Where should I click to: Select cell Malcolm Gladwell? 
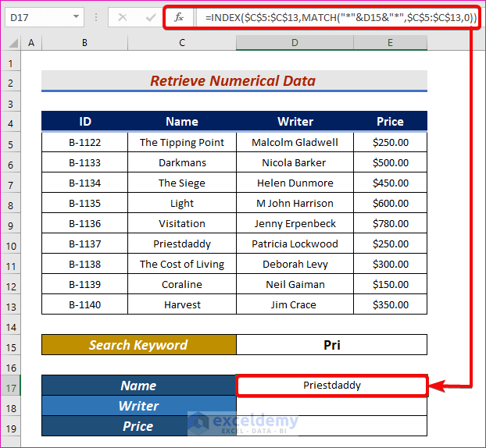[295, 142]
